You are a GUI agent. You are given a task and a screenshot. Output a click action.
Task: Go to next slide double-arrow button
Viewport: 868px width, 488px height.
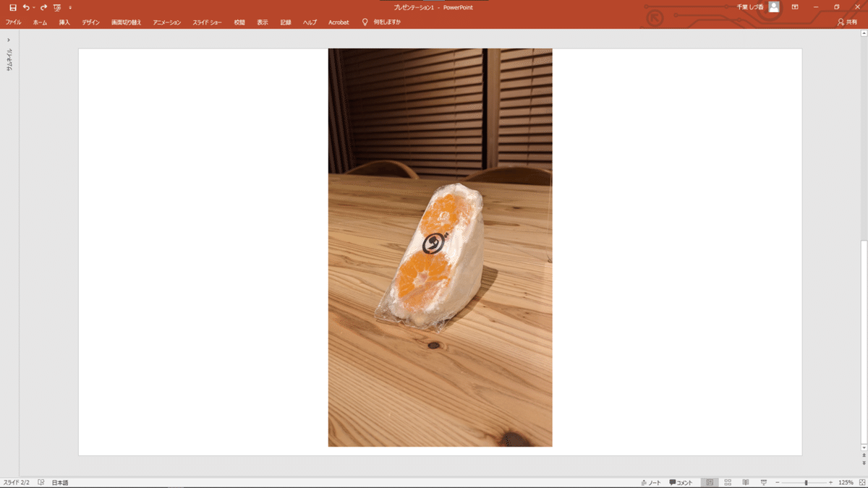coord(864,465)
